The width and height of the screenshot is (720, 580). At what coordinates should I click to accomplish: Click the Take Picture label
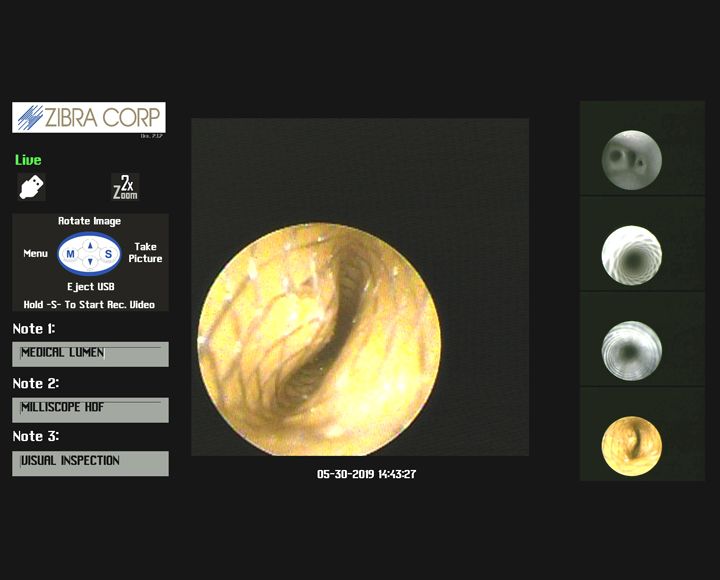[145, 253]
